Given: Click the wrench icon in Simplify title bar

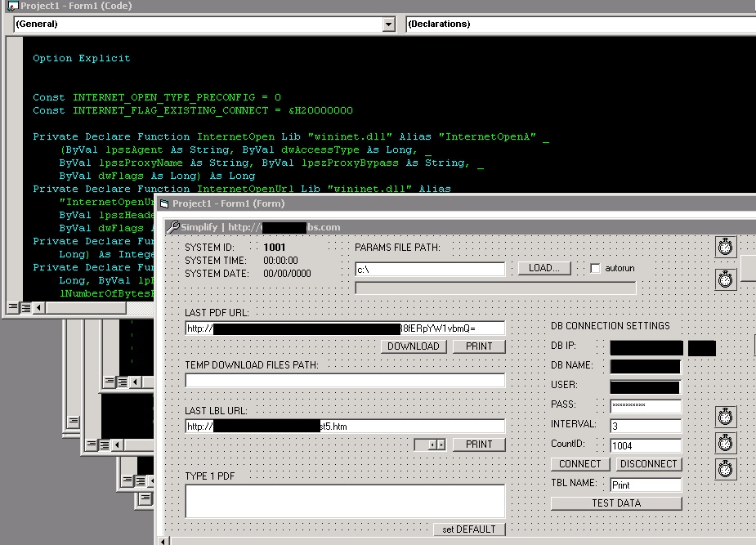Looking at the screenshot, I should [x=173, y=227].
